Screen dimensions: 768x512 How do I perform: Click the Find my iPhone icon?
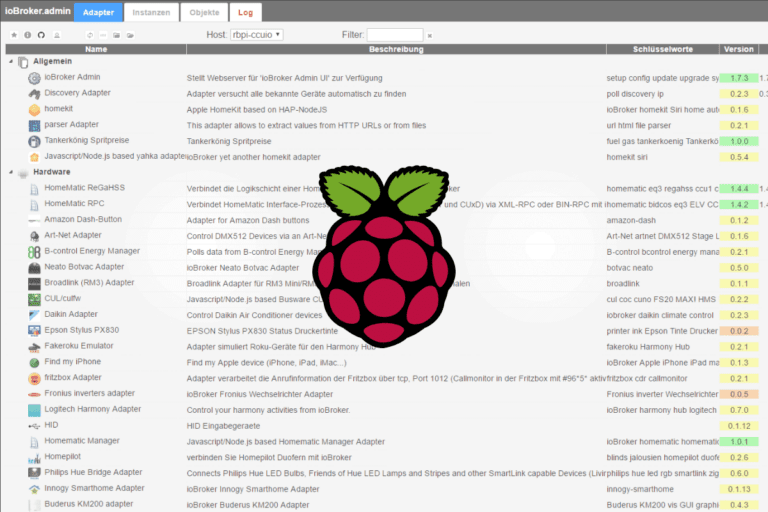[x=34, y=363]
